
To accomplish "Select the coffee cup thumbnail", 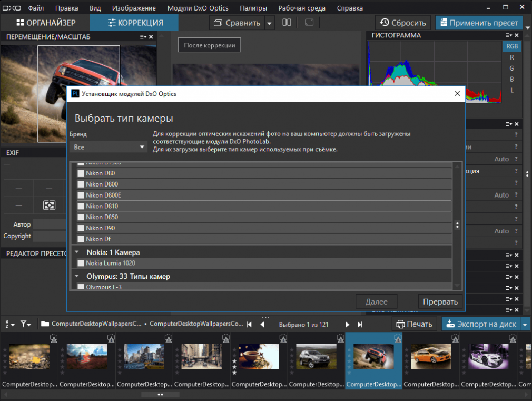I will click(x=259, y=357).
